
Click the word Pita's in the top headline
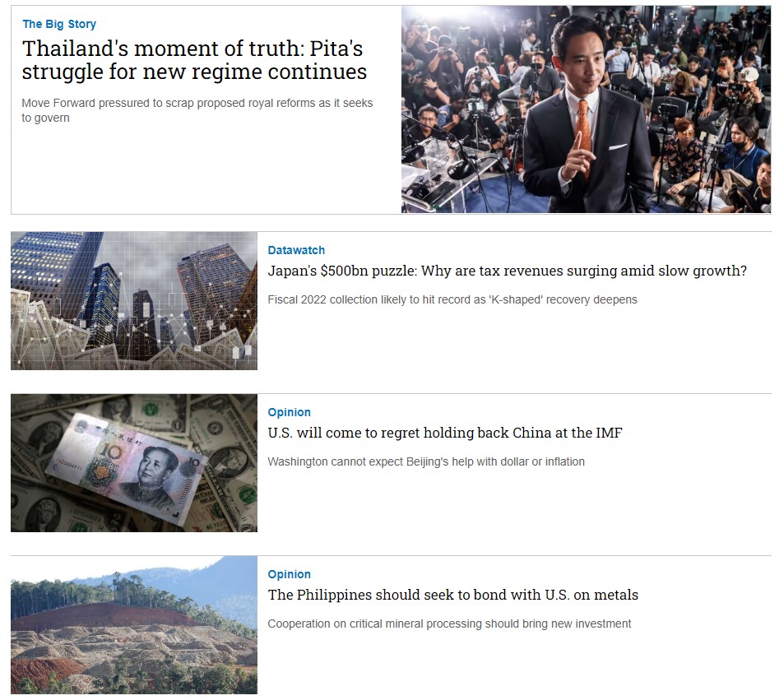click(336, 49)
